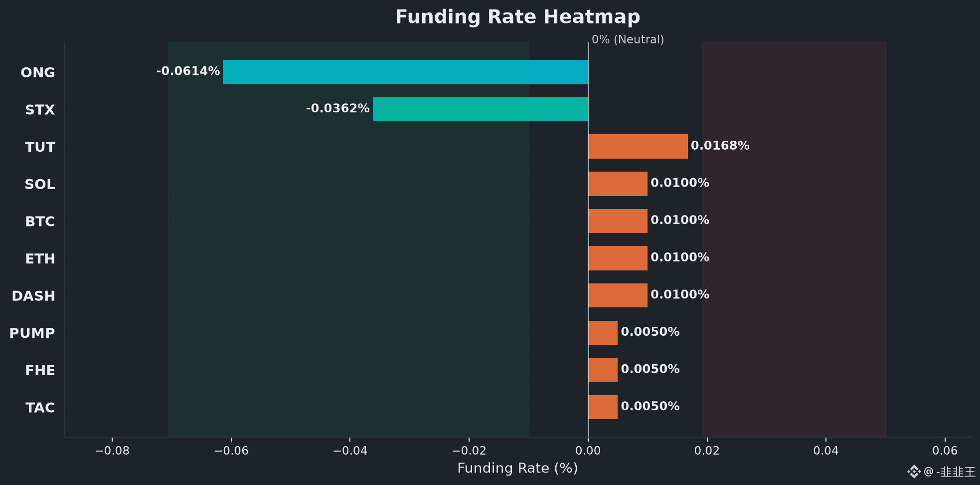The image size is (980, 485).
Task: Select the TAC coin label
Action: tap(40, 408)
